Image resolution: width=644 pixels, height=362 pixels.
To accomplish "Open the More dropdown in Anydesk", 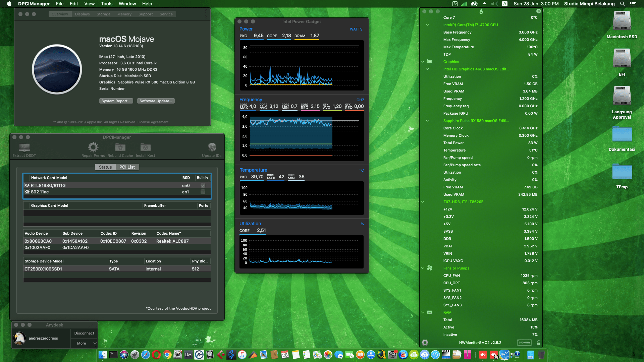I will click(84, 343).
